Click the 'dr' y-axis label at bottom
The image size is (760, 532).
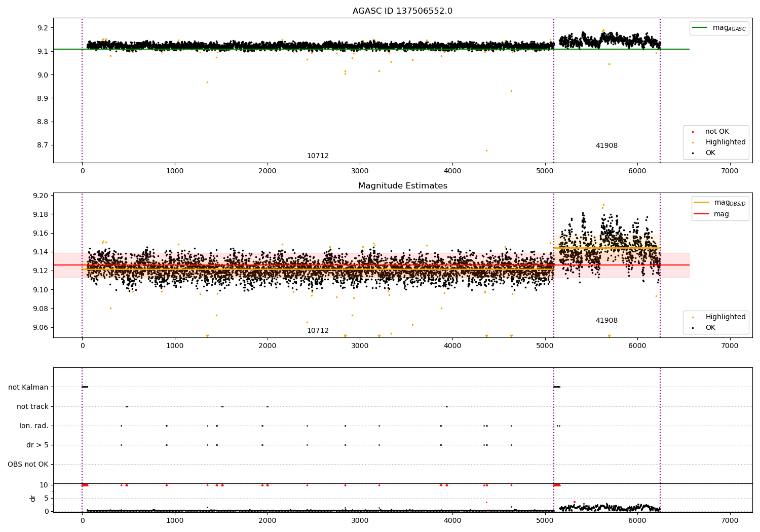coord(33,499)
